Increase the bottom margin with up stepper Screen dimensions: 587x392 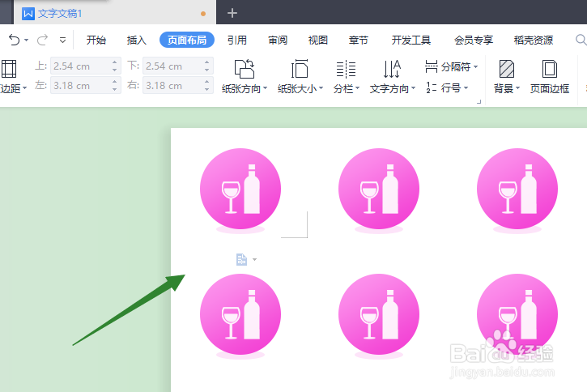pyautogui.click(x=207, y=62)
